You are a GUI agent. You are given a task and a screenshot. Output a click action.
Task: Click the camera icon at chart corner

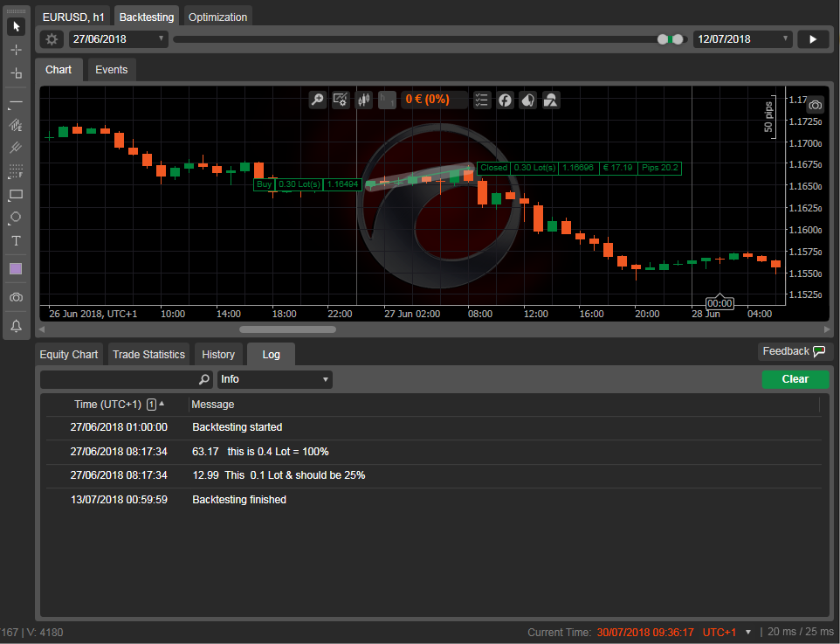(x=816, y=105)
